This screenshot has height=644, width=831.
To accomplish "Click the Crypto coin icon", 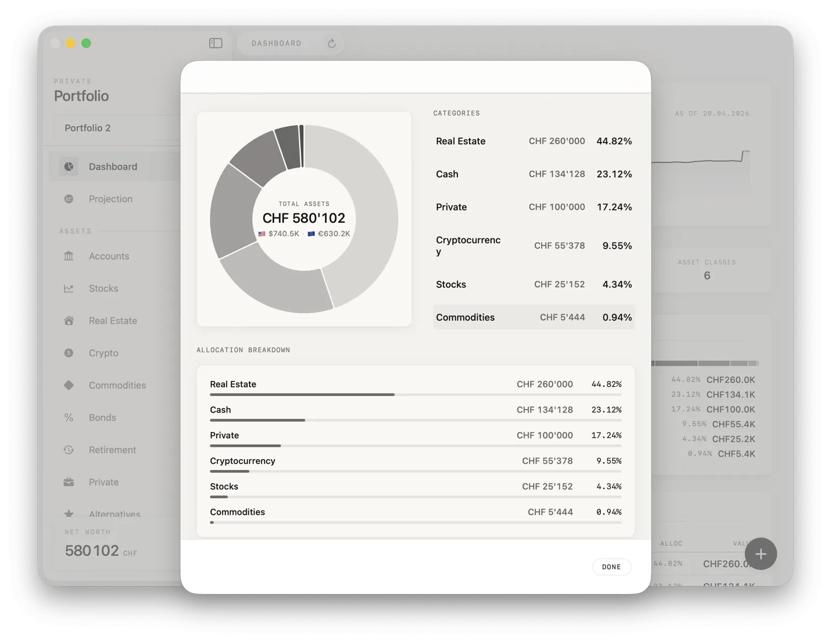I will pyautogui.click(x=68, y=353).
